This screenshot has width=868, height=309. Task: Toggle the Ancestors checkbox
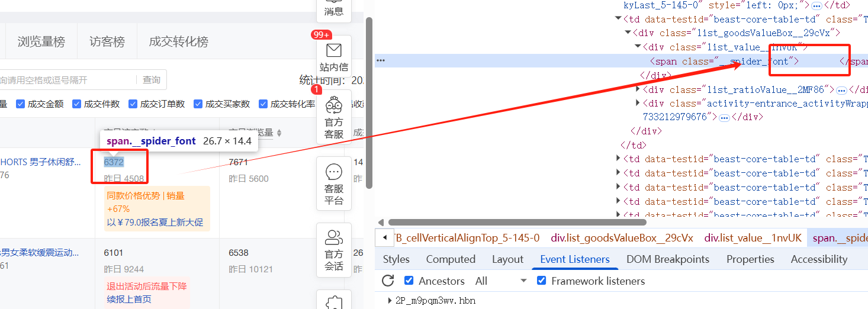tap(409, 281)
